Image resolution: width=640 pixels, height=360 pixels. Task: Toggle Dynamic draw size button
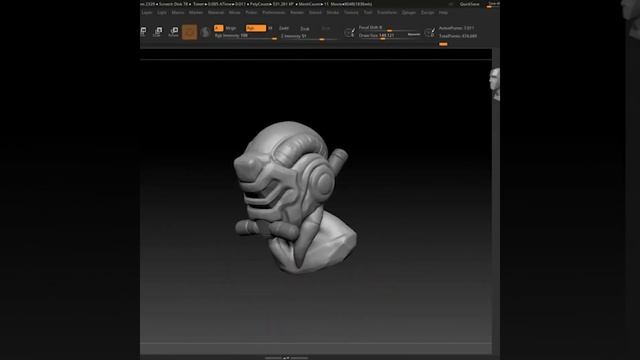(x=413, y=34)
